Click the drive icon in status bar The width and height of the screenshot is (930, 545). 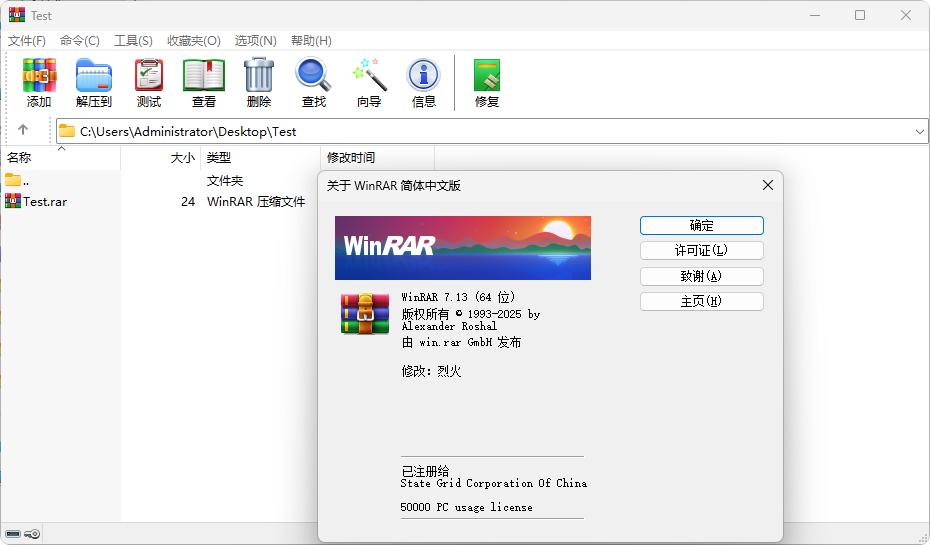(x=13, y=534)
